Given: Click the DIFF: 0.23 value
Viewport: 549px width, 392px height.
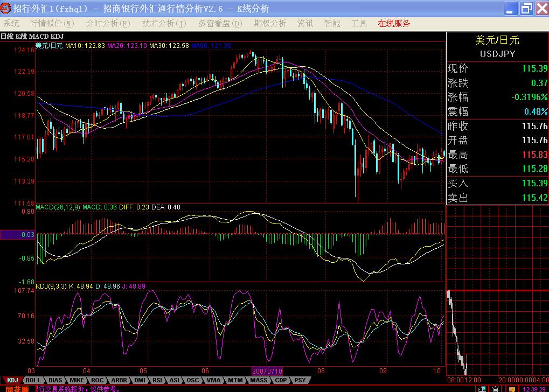Looking at the screenshot, I should coord(134,207).
